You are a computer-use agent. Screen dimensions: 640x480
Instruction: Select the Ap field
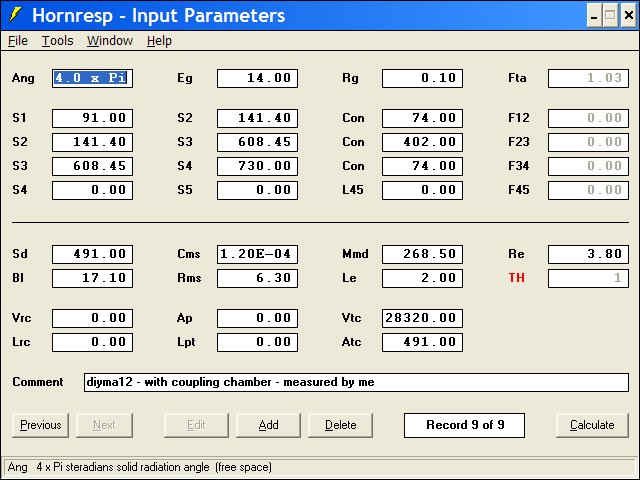click(x=258, y=318)
